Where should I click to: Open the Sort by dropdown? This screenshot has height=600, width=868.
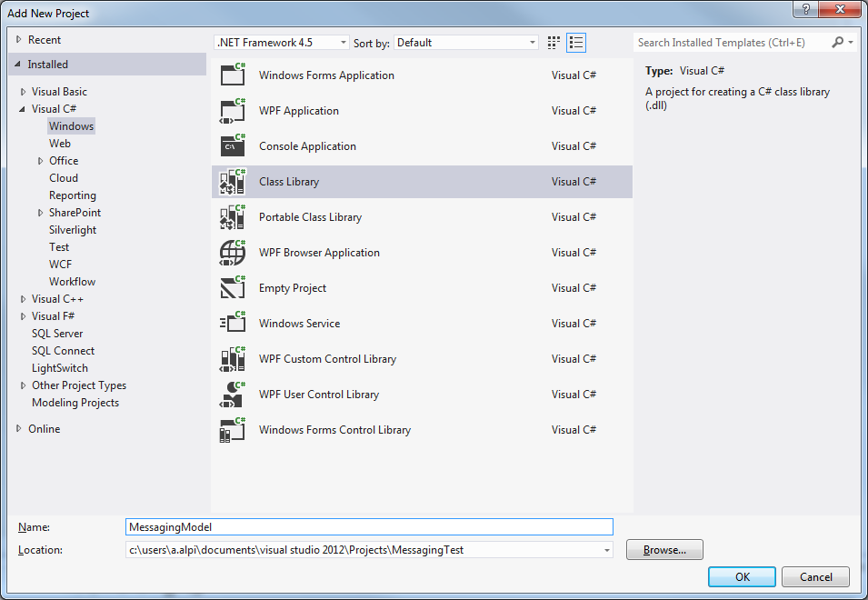tap(467, 43)
